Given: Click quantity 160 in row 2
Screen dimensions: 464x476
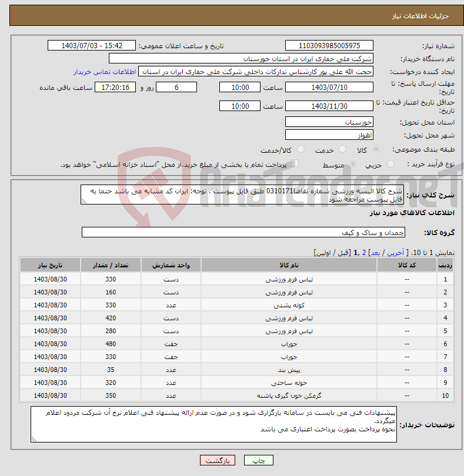Looking at the screenshot, I should (111, 292).
